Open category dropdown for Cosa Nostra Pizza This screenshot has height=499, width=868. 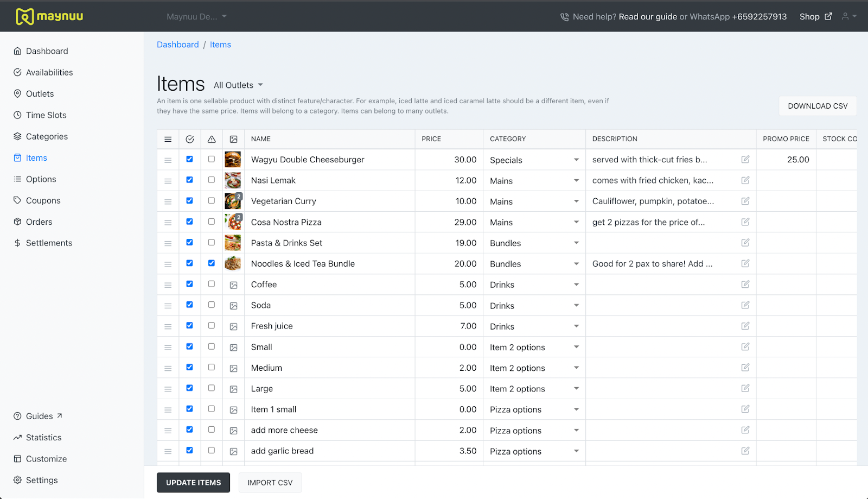coord(534,222)
